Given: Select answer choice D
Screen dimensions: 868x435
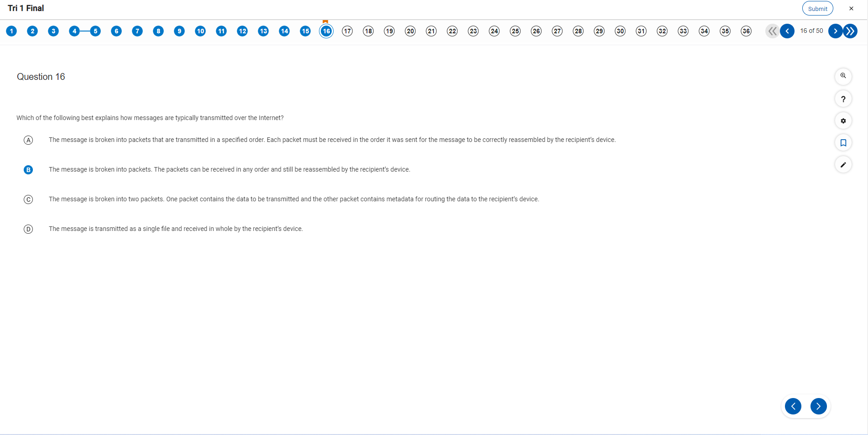Looking at the screenshot, I should (28, 229).
